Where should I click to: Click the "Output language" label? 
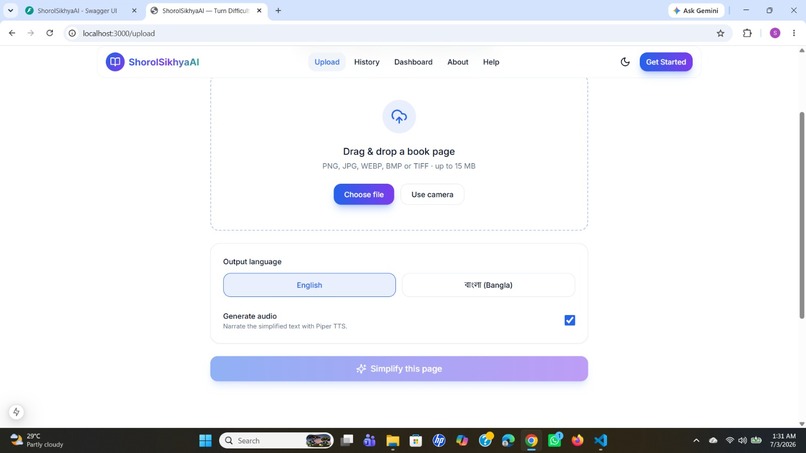(x=252, y=261)
